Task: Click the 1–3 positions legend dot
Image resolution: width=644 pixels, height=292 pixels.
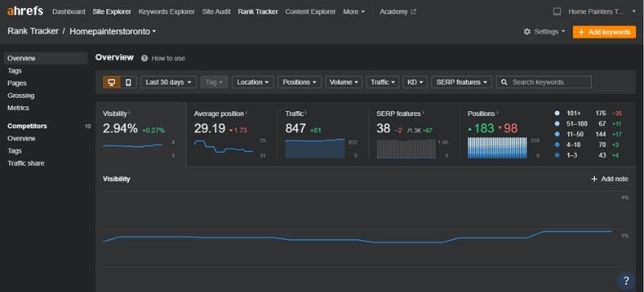Action: coord(557,155)
